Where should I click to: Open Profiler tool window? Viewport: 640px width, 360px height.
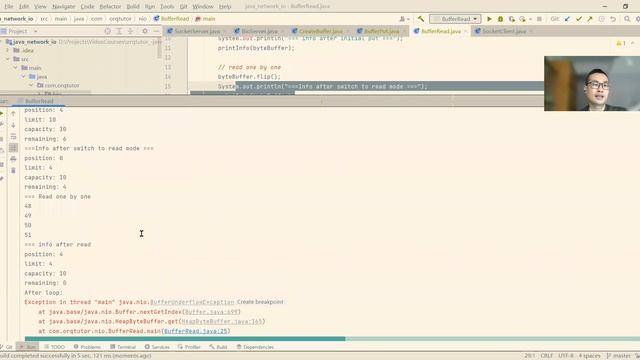[x=189, y=347]
